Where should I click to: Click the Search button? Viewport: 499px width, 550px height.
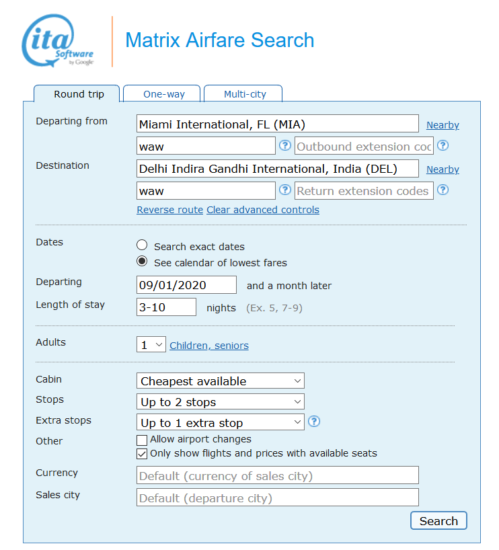(x=438, y=521)
